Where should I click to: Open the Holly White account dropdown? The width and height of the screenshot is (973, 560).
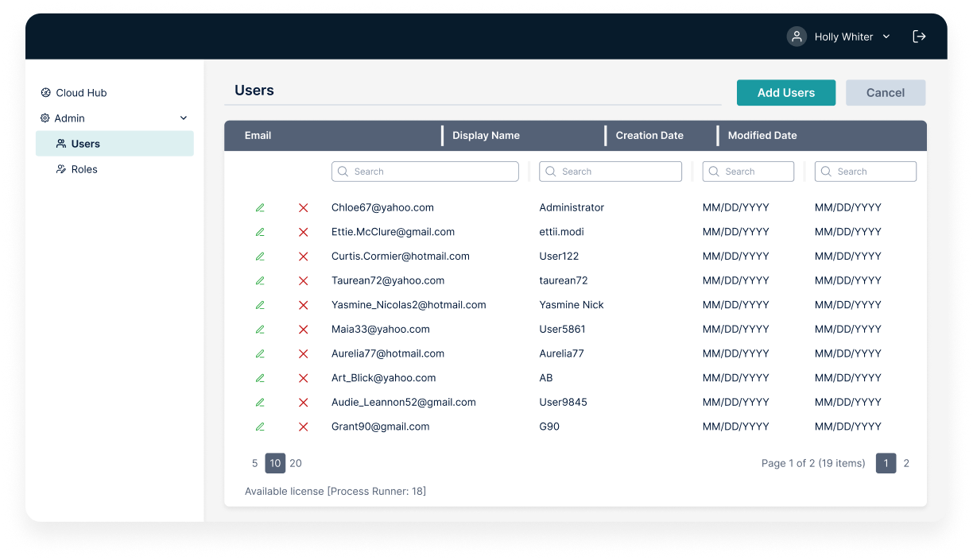[886, 37]
